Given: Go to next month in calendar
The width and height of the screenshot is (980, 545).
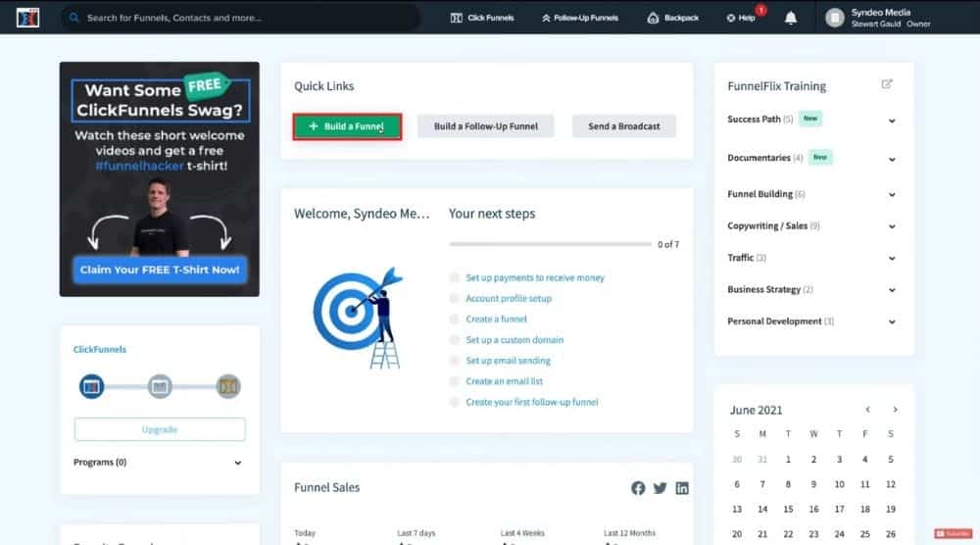Looking at the screenshot, I should (x=895, y=410).
